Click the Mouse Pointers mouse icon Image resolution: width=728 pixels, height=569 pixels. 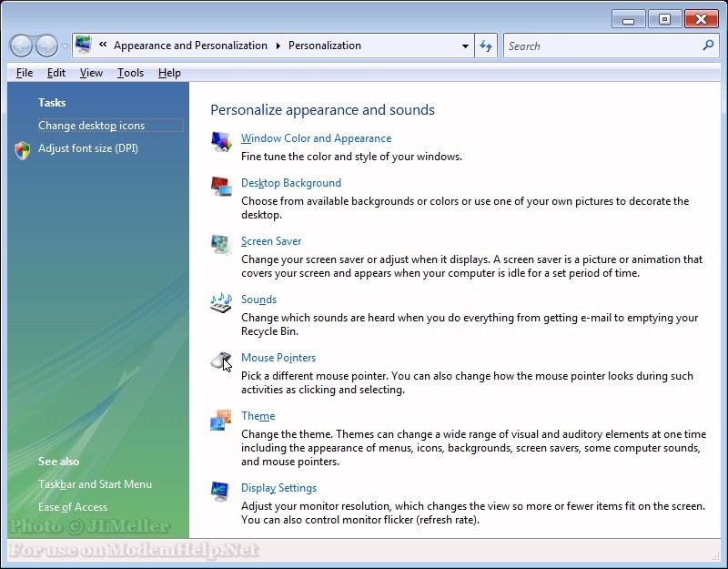click(221, 361)
